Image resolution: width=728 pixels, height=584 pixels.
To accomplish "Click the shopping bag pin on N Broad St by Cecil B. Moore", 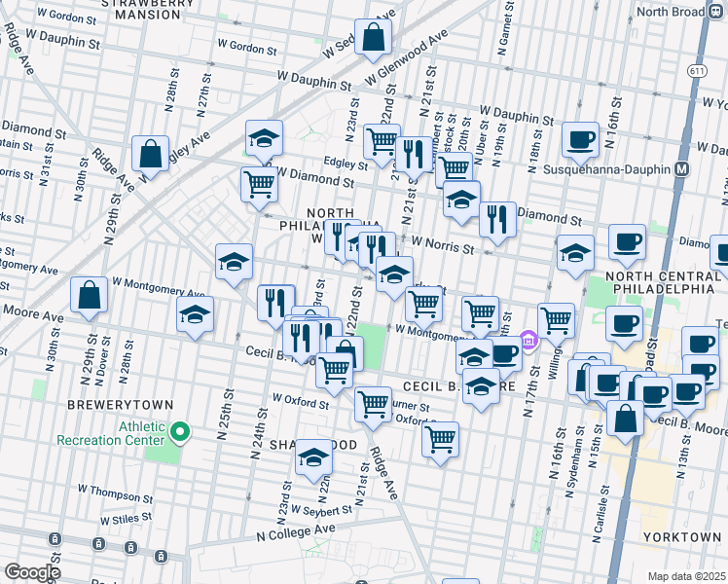I will [625, 420].
